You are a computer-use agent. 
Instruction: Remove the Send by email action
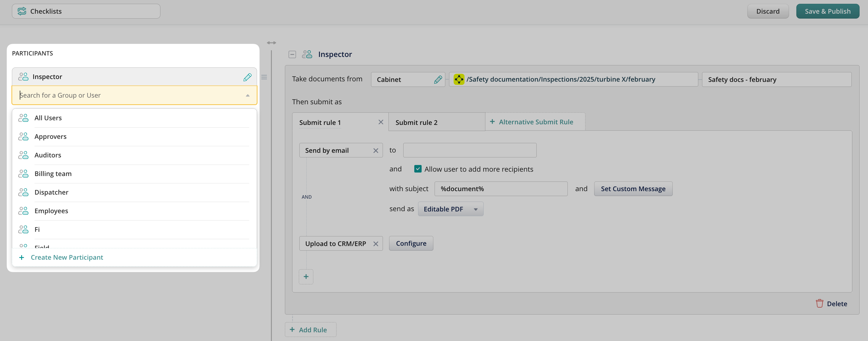pyautogui.click(x=376, y=151)
